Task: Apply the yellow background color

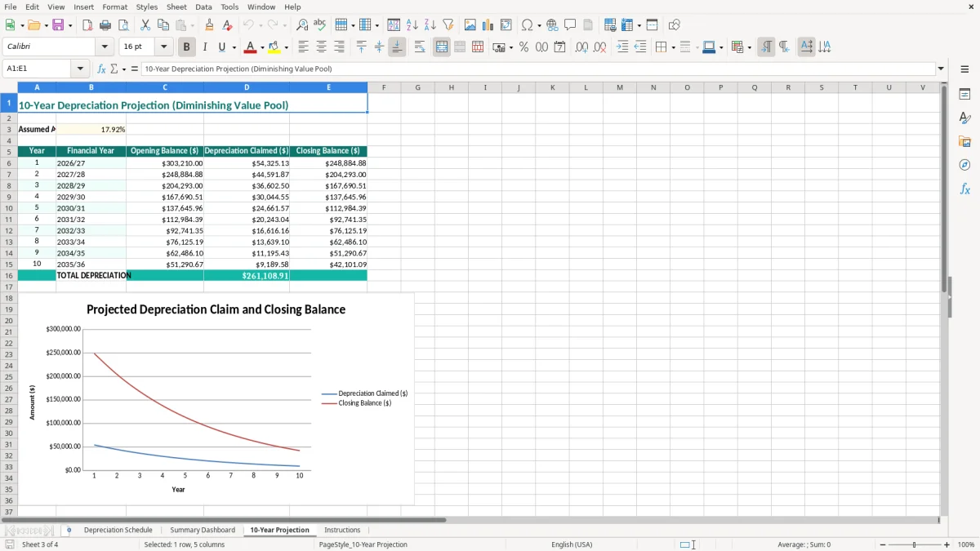Action: coord(274,47)
